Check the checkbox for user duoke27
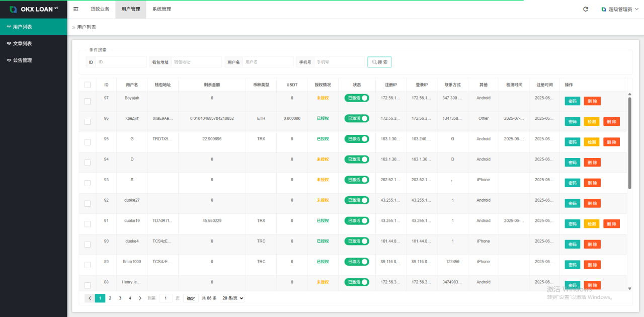Image resolution: width=644 pixels, height=317 pixels. (88, 203)
